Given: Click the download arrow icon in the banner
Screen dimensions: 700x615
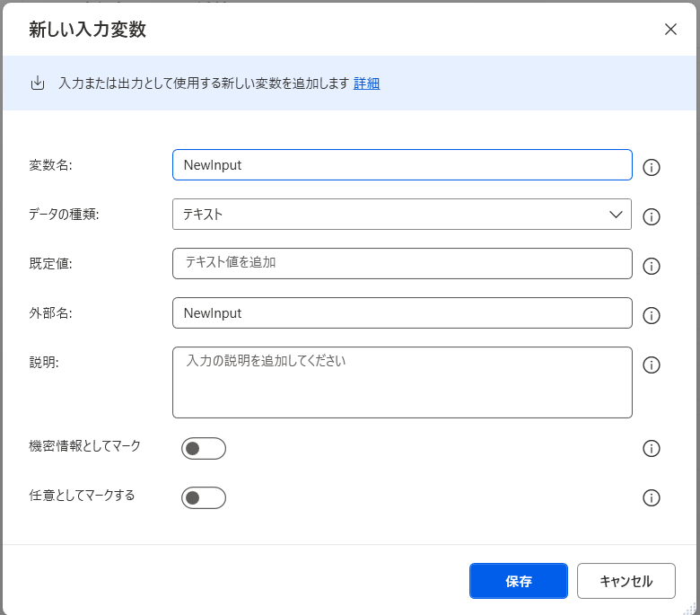Looking at the screenshot, I should tap(38, 83).
